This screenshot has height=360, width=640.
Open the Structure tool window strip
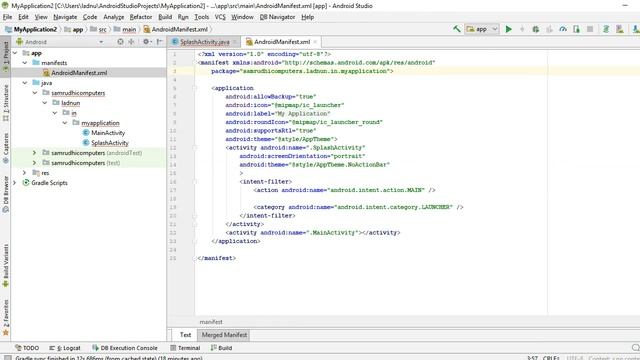6,103
